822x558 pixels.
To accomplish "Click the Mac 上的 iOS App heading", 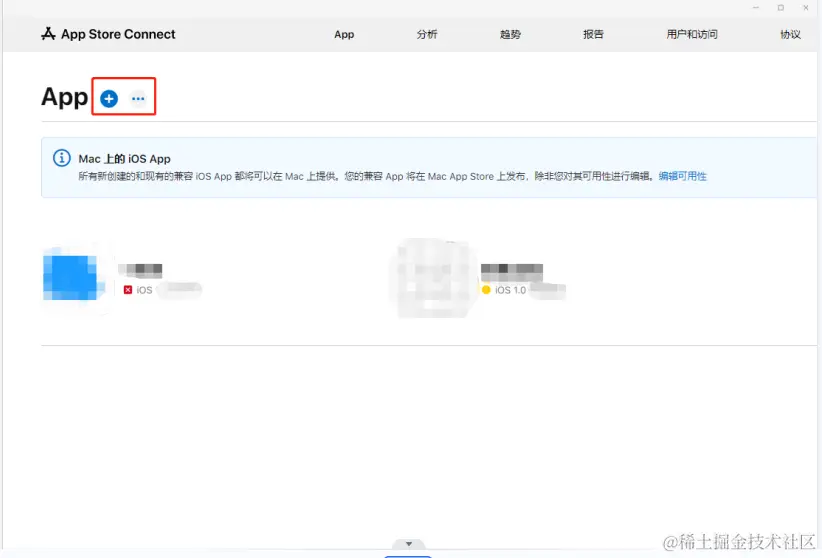I will pyautogui.click(x=124, y=159).
